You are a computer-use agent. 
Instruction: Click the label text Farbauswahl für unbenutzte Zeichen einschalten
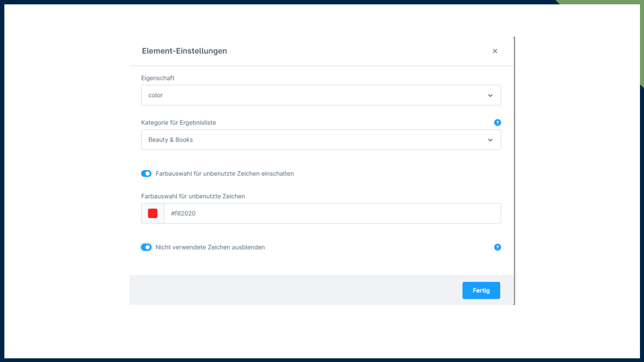click(x=224, y=174)
